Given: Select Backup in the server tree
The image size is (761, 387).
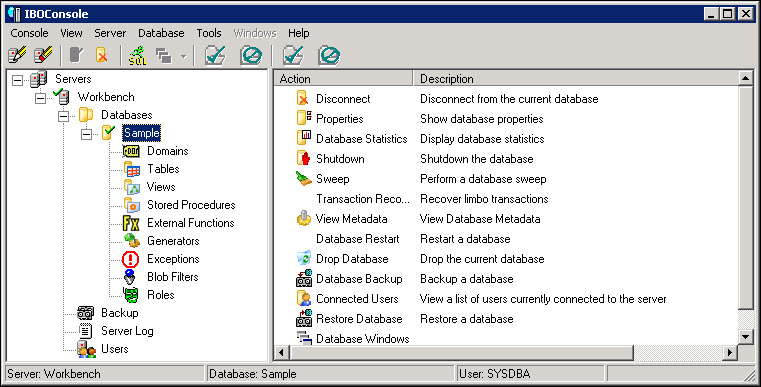Looking at the screenshot, I should [x=119, y=313].
